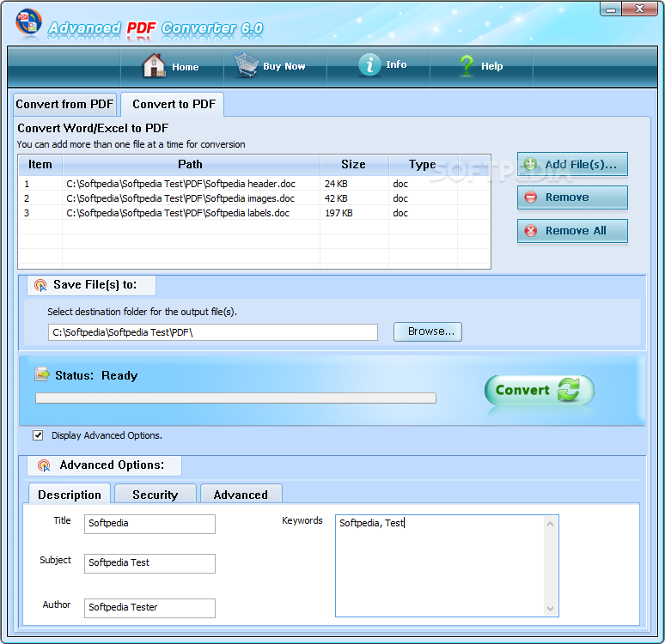Open the Home toolbar label
The image size is (665, 644).
(x=186, y=67)
